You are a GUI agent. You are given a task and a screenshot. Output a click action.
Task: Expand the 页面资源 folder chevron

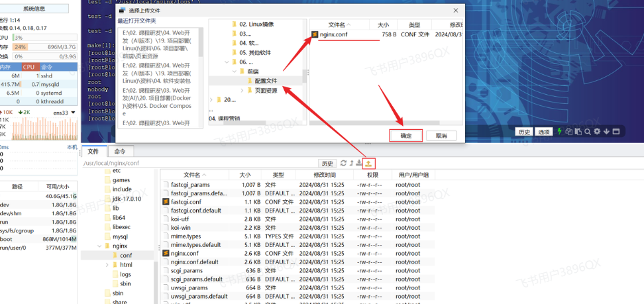point(242,90)
